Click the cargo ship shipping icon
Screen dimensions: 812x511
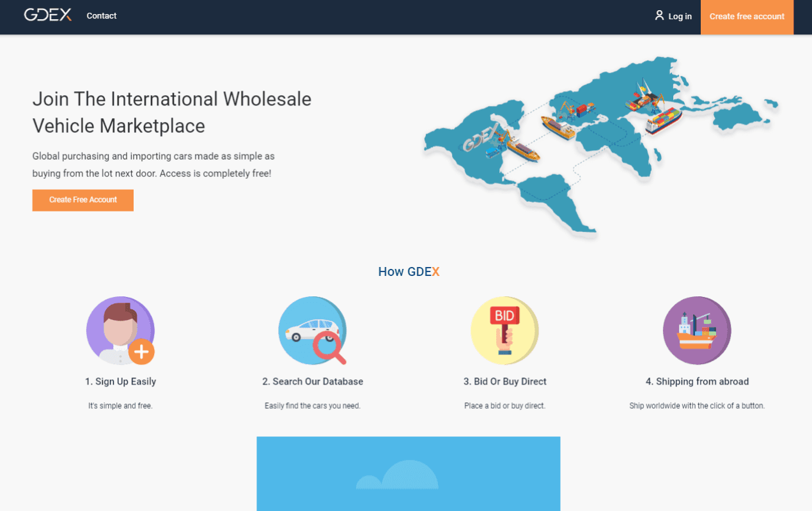pos(697,330)
